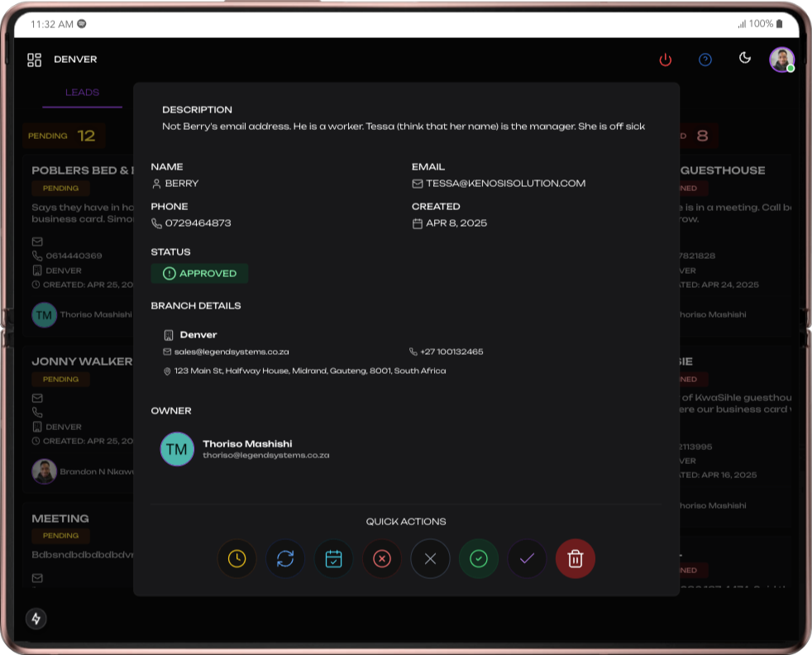812x655 pixels.
Task: Click the red circled-X quick action
Action: click(382, 559)
